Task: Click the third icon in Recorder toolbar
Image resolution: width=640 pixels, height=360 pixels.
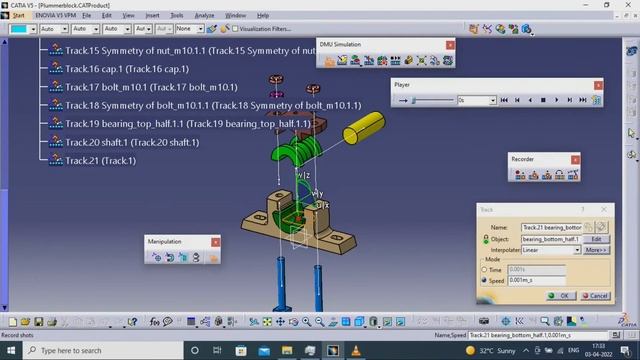Action: click(547, 175)
